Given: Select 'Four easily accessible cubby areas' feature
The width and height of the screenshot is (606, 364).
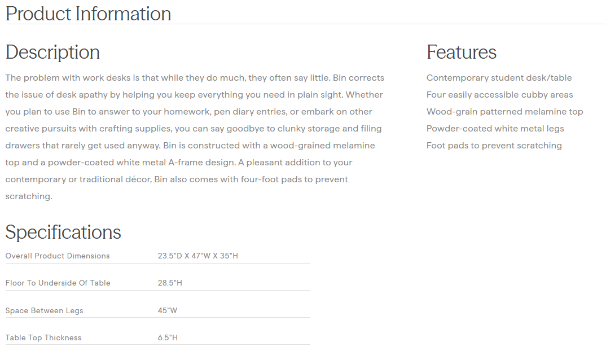Looking at the screenshot, I should click(499, 95).
